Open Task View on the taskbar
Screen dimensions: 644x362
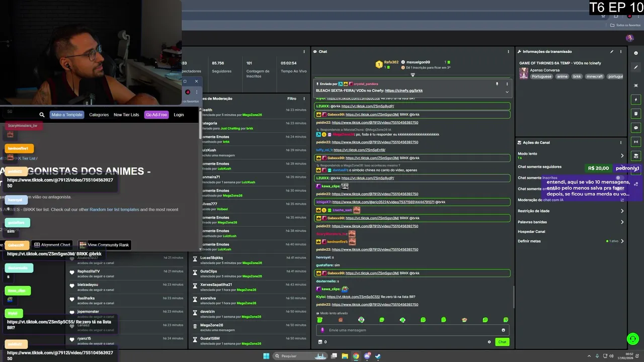334,356
